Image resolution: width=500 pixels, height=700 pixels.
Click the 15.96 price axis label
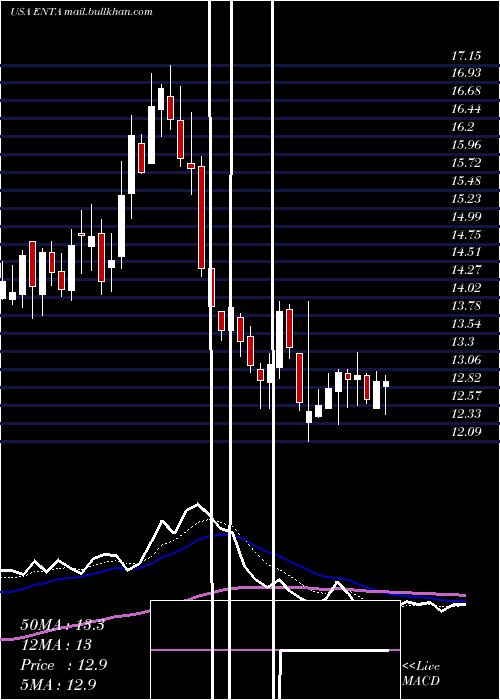[466, 145]
